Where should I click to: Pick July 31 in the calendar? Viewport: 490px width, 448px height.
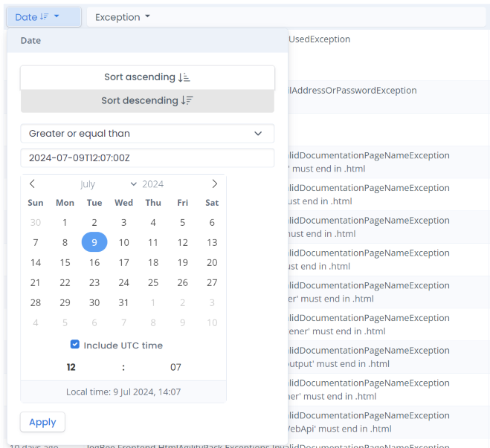coord(123,302)
